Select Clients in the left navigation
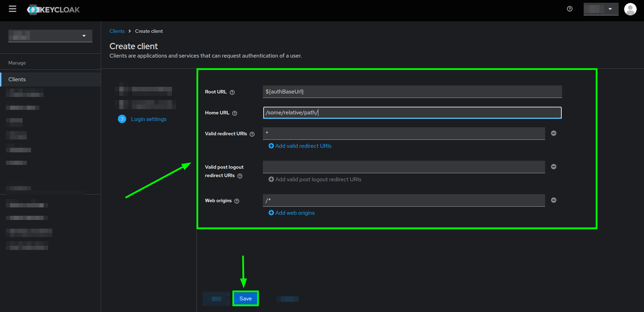The image size is (644, 312). pyautogui.click(x=17, y=79)
